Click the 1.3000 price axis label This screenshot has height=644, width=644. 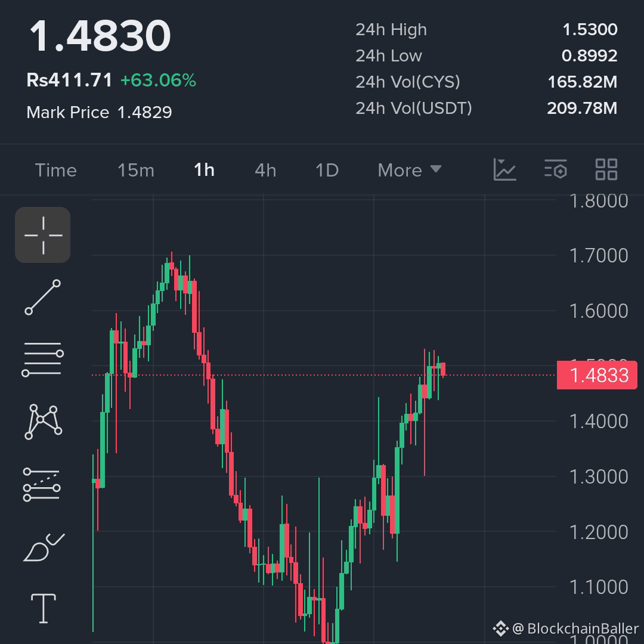coord(599,477)
